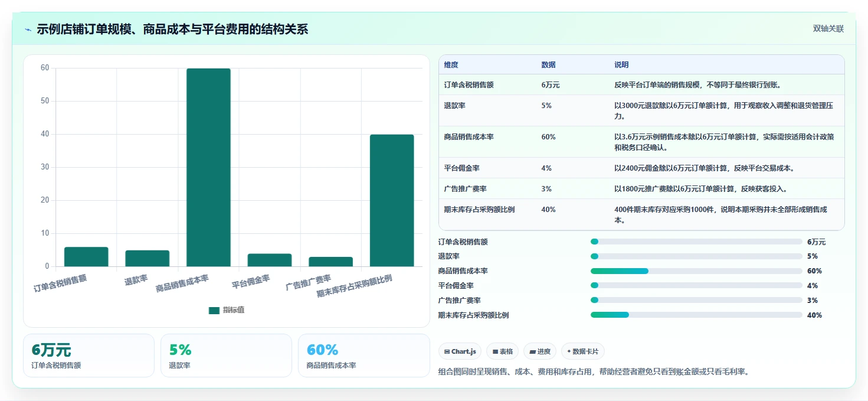868x401 pixels.
Task: Click the 3% table data cell
Action: coord(546,189)
